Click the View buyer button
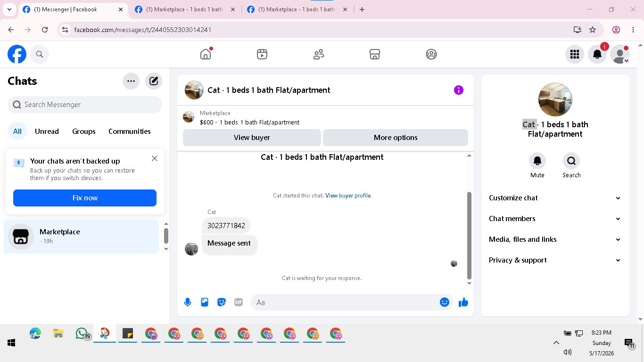This screenshot has width=644, height=362. coord(252,138)
